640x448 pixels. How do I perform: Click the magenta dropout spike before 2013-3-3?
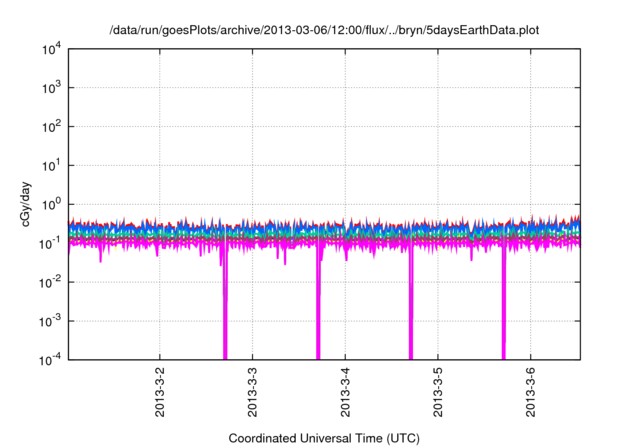pos(225,302)
